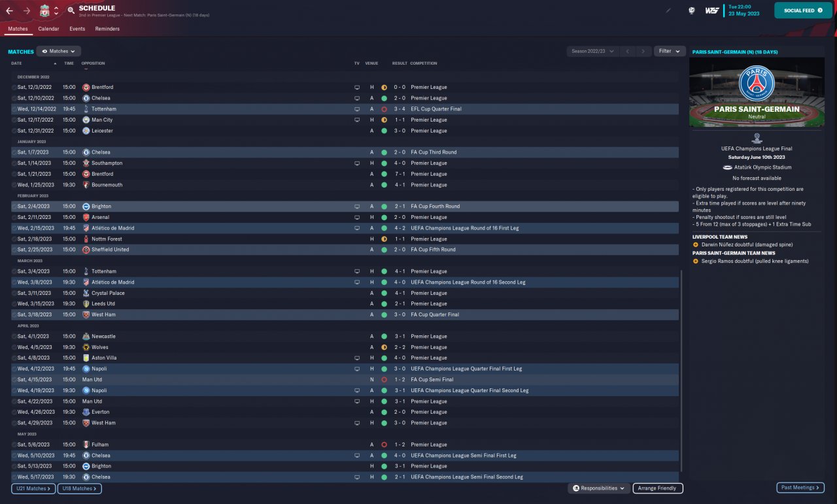
Task: Go to the next season arrow
Action: tap(643, 51)
